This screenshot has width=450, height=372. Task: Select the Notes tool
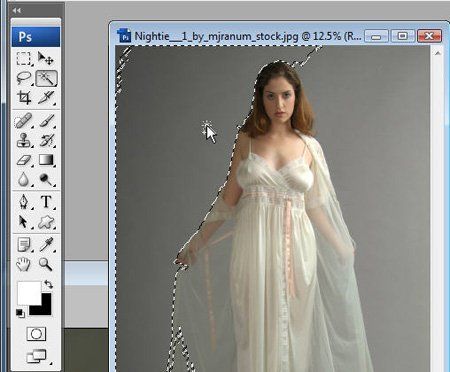click(24, 245)
